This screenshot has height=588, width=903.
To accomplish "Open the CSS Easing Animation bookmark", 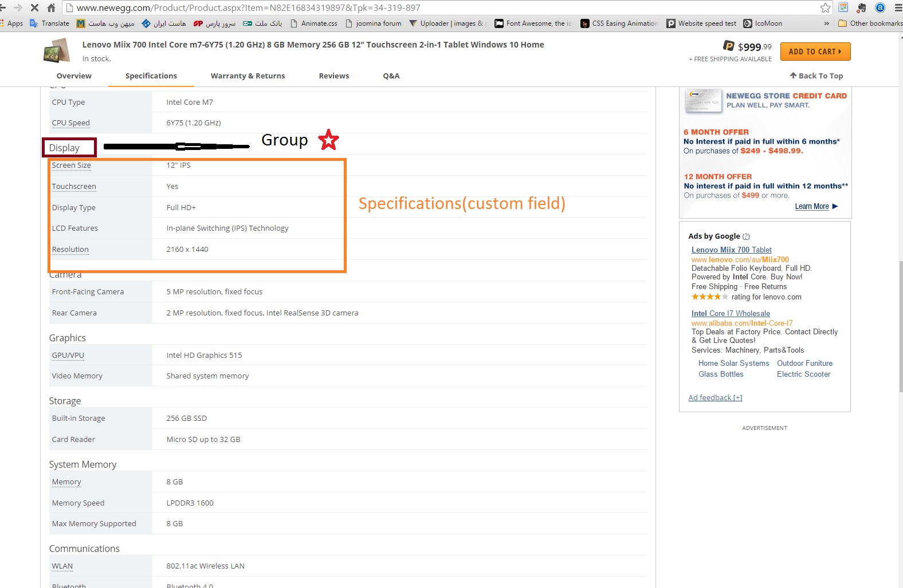I will point(619,23).
